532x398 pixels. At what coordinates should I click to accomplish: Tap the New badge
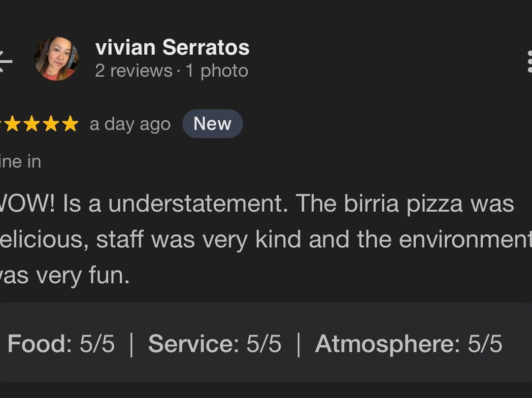(x=212, y=124)
